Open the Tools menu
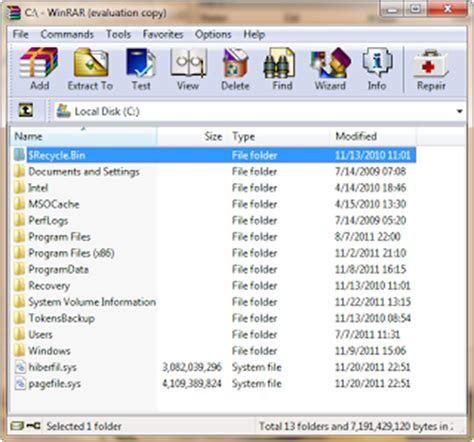The height and width of the screenshot is (442, 474). [x=118, y=34]
